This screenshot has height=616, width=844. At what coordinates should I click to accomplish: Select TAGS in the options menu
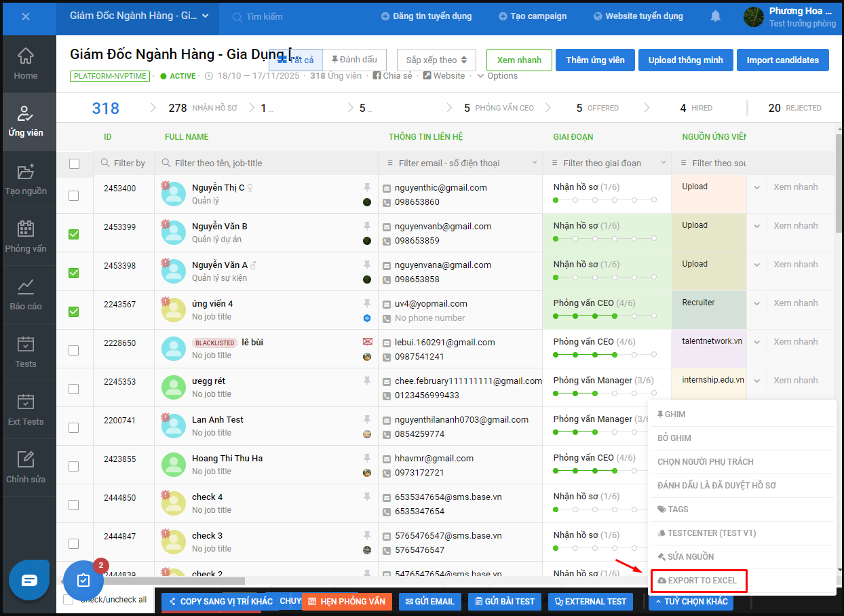click(x=742, y=509)
